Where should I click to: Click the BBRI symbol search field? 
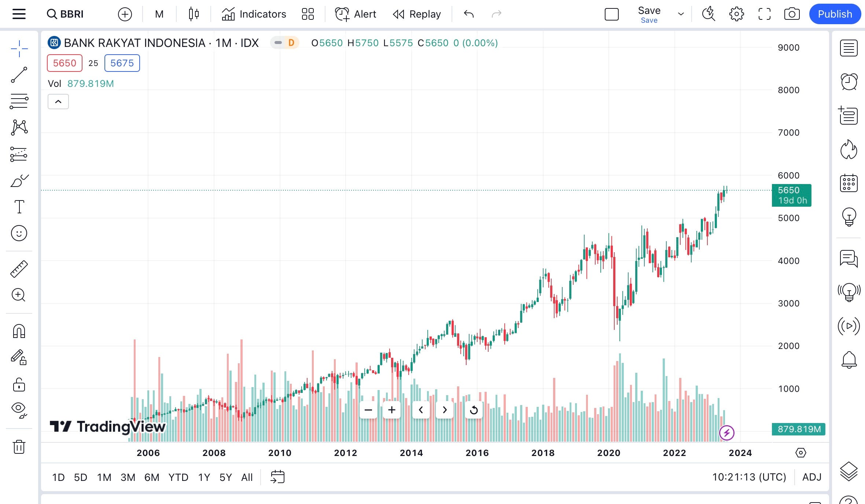tap(71, 14)
